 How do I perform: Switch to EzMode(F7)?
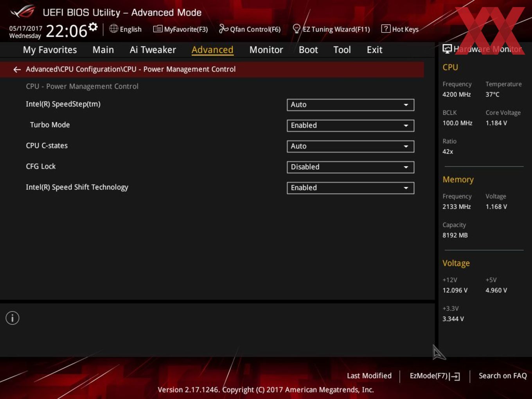[435, 376]
